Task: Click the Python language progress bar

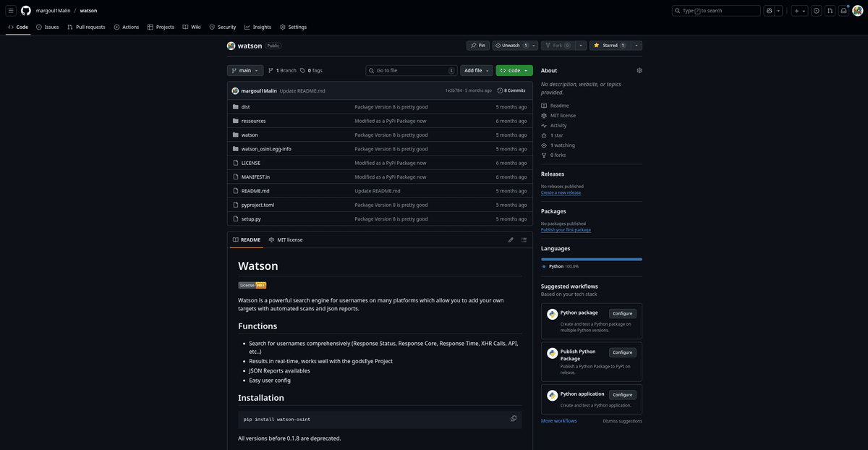Action: point(591,259)
